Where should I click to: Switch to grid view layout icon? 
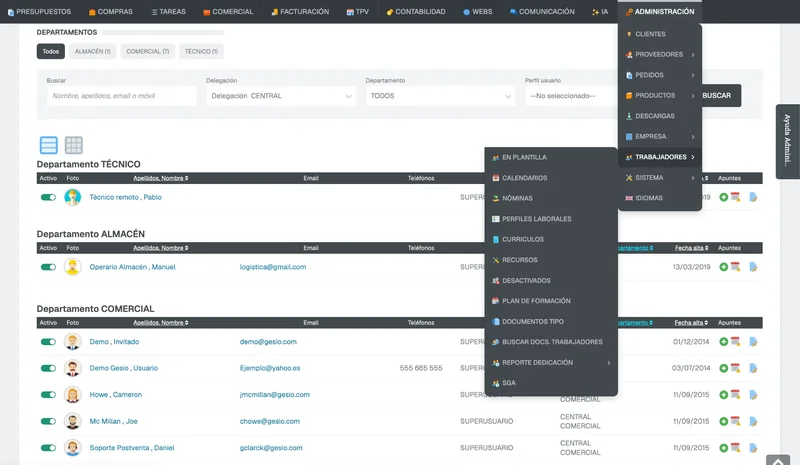[73, 145]
